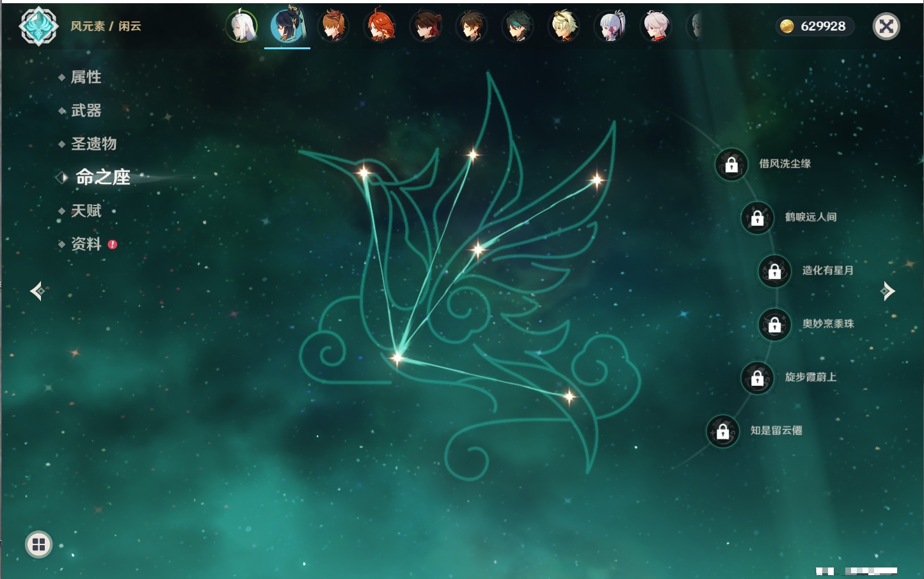The width and height of the screenshot is (924, 579).
Task: Select the blonde character avatar with hair ornament
Action: [x=564, y=26]
